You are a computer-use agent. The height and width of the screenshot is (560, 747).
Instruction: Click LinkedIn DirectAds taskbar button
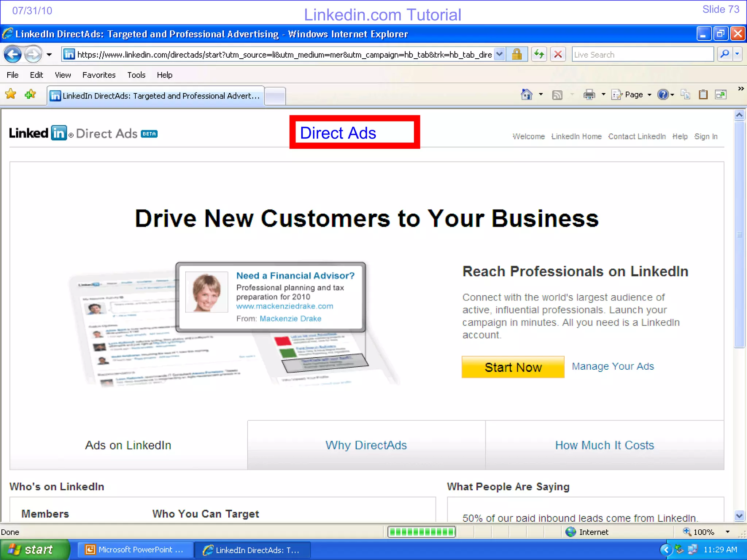pyautogui.click(x=252, y=550)
